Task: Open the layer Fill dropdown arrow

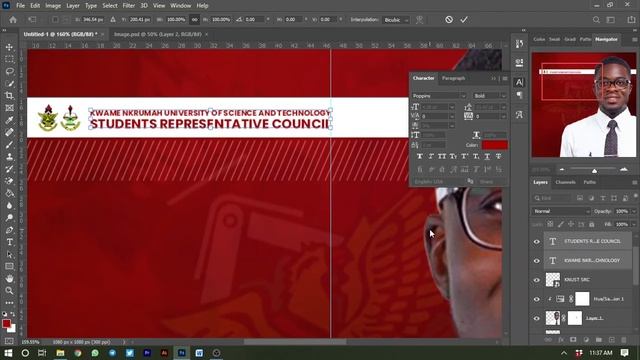Action: pyautogui.click(x=633, y=224)
